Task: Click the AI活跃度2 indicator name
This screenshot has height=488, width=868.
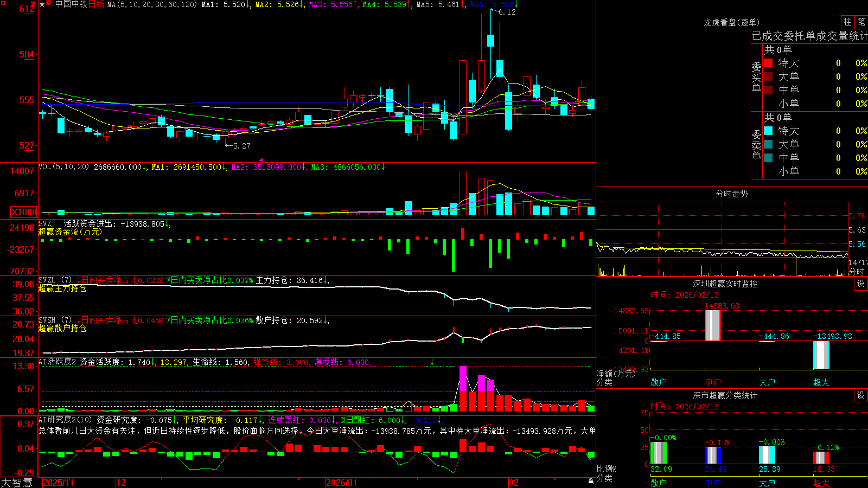Action: pyautogui.click(x=58, y=362)
